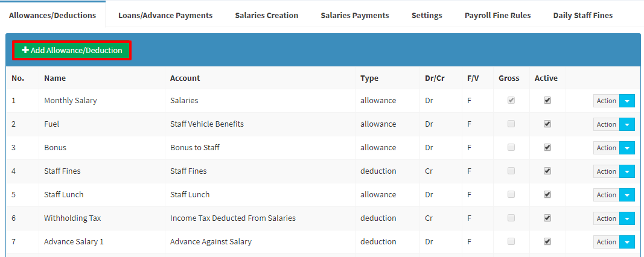This screenshot has height=257, width=644.
Task: Click the Action button for Staff Lunch
Action: (606, 195)
